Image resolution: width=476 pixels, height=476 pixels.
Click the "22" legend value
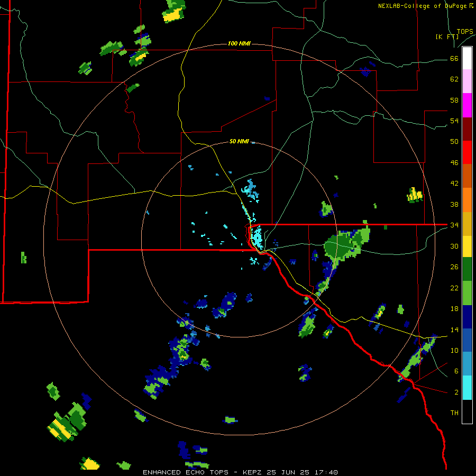(x=454, y=288)
